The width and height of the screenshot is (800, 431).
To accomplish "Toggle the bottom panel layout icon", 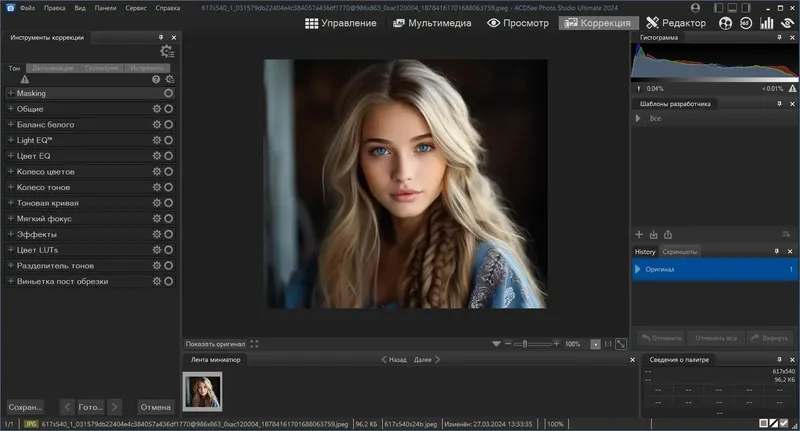I will [x=732, y=8].
